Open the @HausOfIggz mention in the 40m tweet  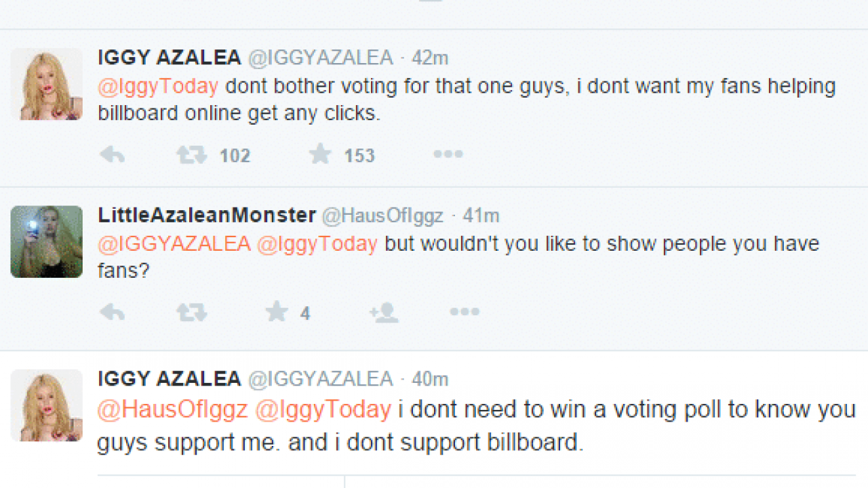173,409
